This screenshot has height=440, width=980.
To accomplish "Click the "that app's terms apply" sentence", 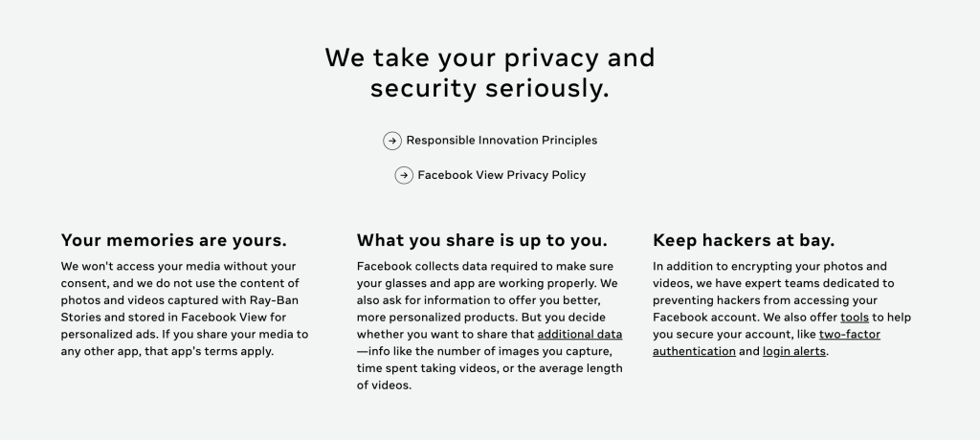I will 210,351.
